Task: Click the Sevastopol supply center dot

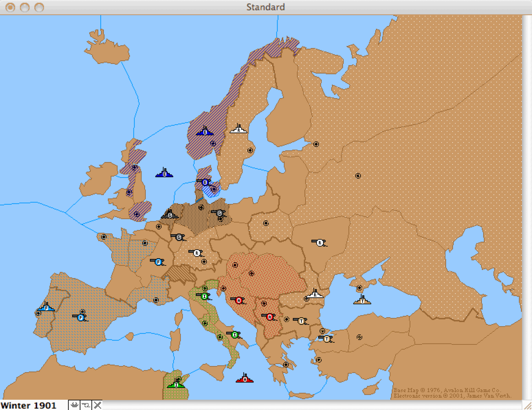Action: point(359,288)
